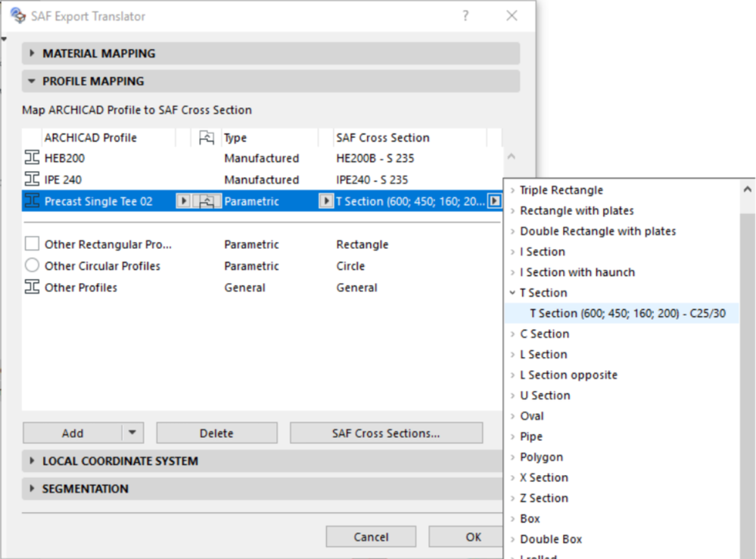Expand the LOCAL COORDINATE SYSTEM section
756x559 pixels.
[x=32, y=461]
